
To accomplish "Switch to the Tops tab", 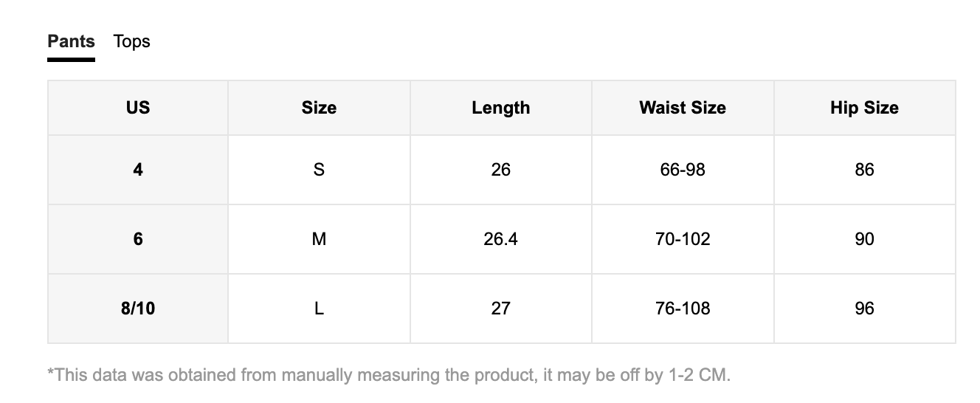I will (131, 41).
